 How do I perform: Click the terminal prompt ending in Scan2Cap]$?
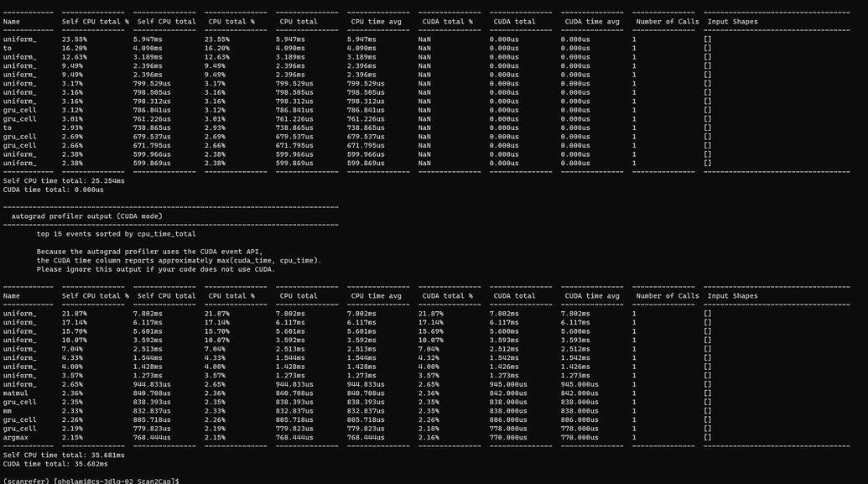point(91,481)
